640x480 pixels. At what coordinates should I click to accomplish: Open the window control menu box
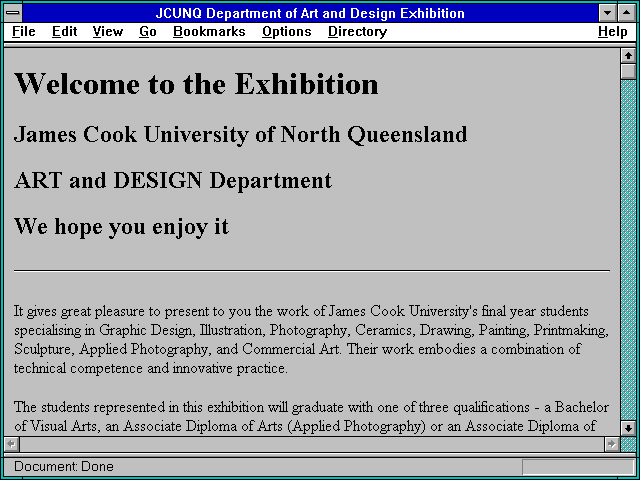pos(13,13)
